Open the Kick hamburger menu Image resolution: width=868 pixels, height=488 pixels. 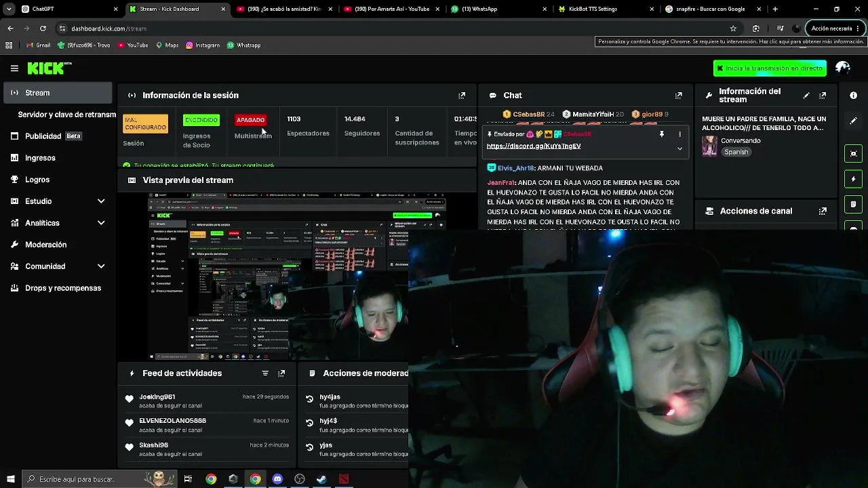click(x=14, y=68)
